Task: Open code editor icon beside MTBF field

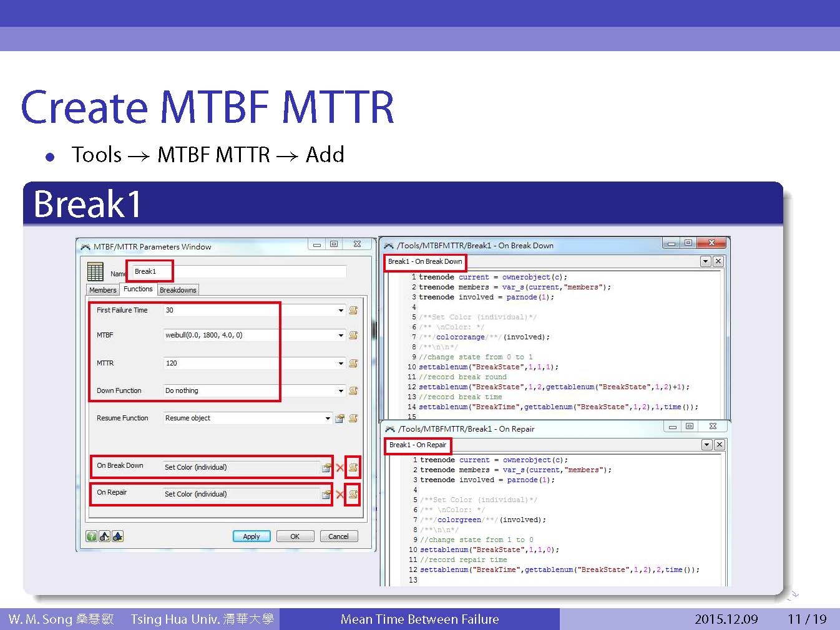Action: coord(353,336)
